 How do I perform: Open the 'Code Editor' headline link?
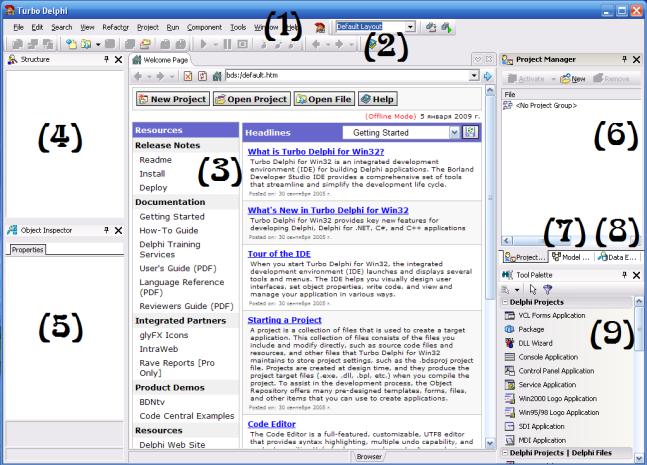[x=272, y=424]
